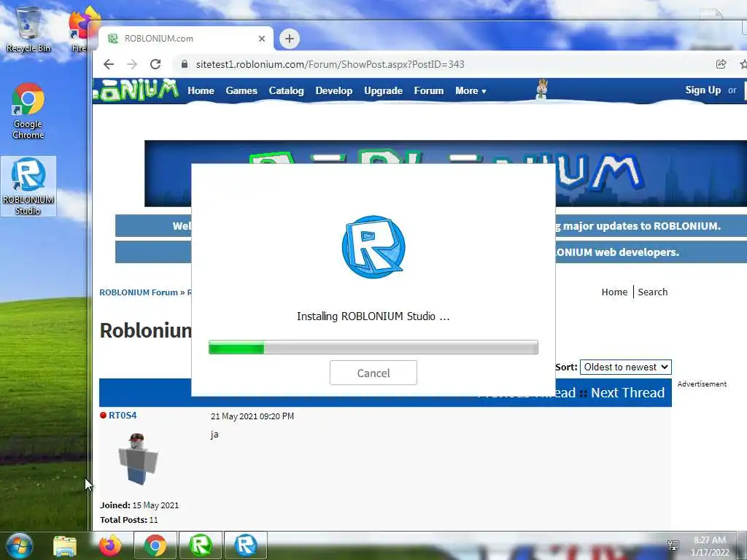
Task: Open the Sort dropdown 'Oldest to newest'
Action: click(625, 367)
